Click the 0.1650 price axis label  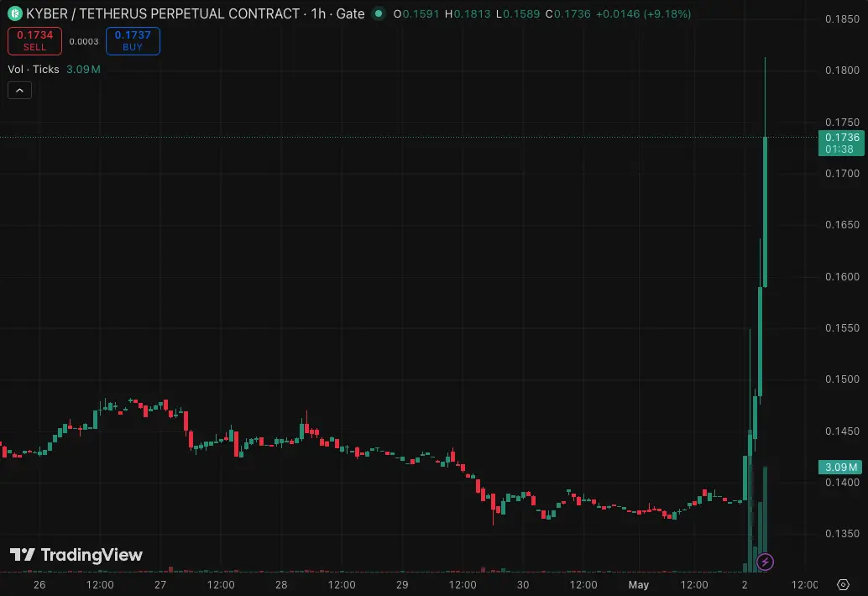[x=842, y=225]
